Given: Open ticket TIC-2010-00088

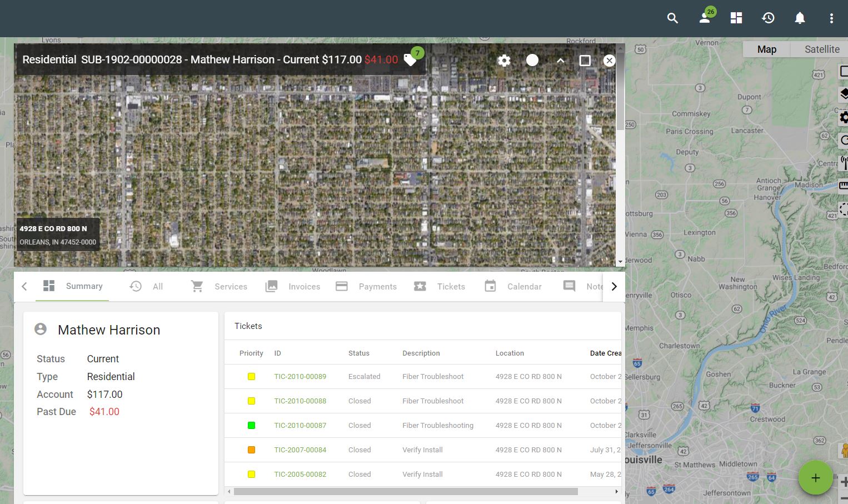Looking at the screenshot, I should point(300,401).
